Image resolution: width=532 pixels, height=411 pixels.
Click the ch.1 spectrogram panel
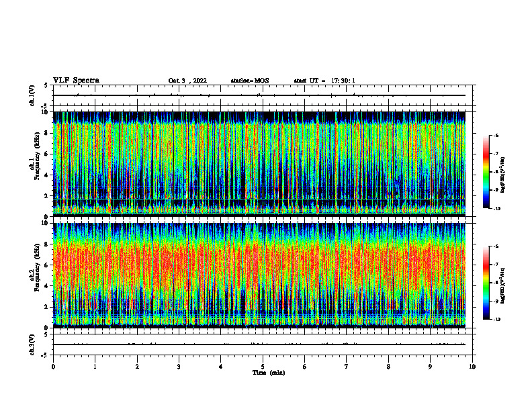click(259, 164)
